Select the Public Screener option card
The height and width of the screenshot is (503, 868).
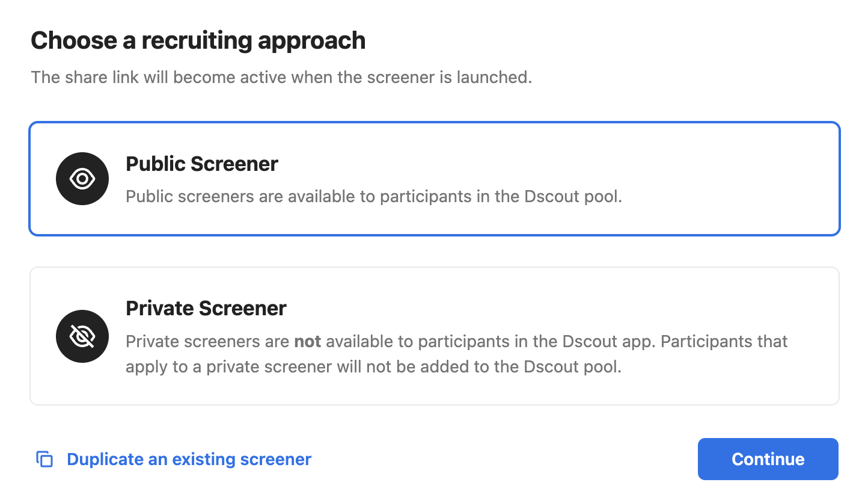pos(434,179)
